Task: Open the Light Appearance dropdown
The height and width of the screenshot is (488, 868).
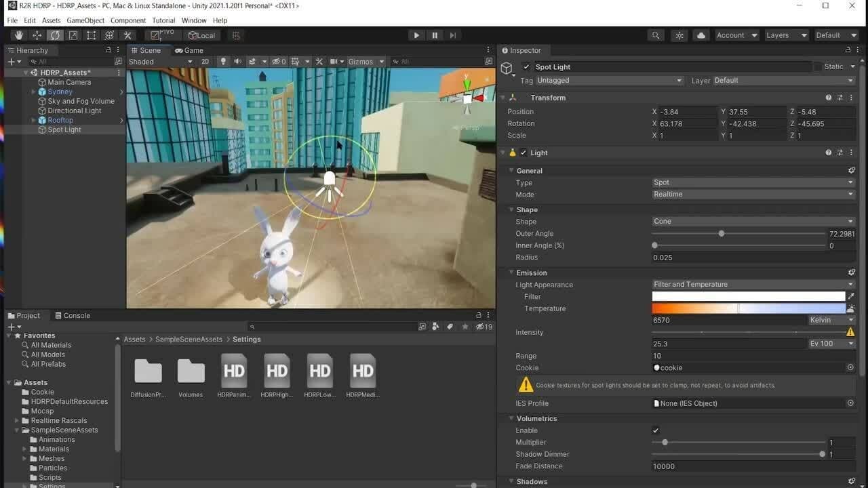Action: [753, 285]
